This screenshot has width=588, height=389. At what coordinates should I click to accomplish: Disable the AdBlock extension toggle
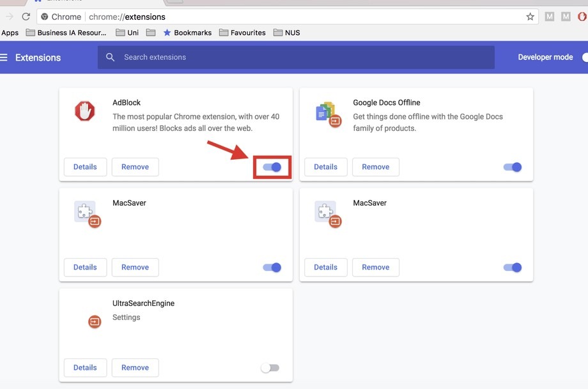pyautogui.click(x=272, y=167)
